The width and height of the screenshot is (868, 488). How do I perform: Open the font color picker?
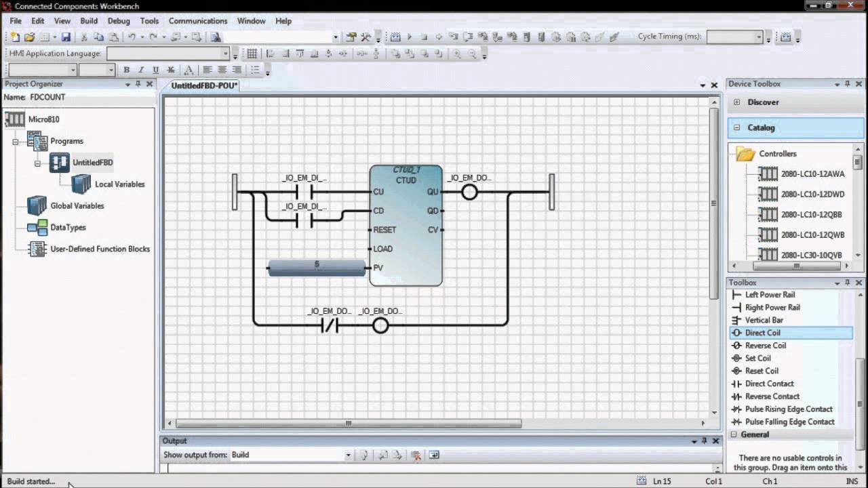pyautogui.click(x=188, y=70)
